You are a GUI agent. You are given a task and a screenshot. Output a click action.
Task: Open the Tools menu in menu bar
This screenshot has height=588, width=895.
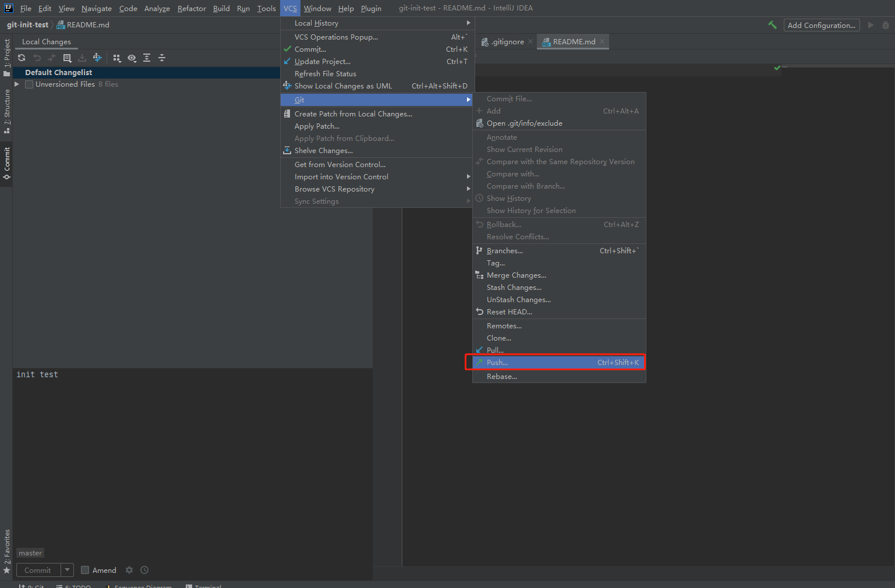(x=267, y=8)
